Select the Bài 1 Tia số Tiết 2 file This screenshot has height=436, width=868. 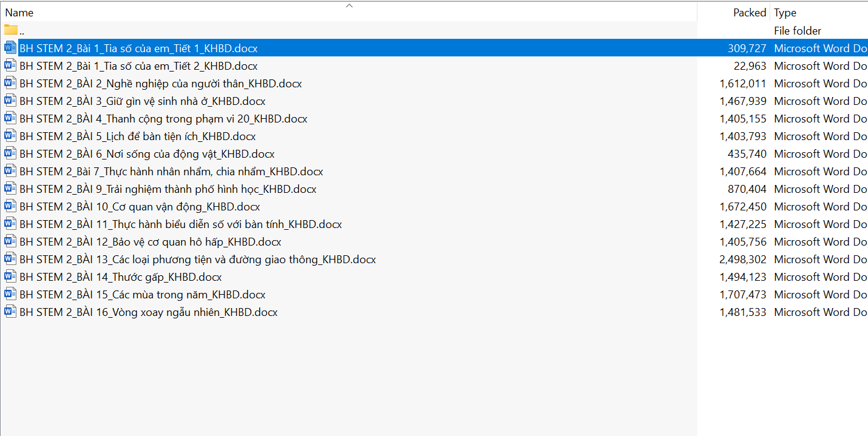(138, 65)
